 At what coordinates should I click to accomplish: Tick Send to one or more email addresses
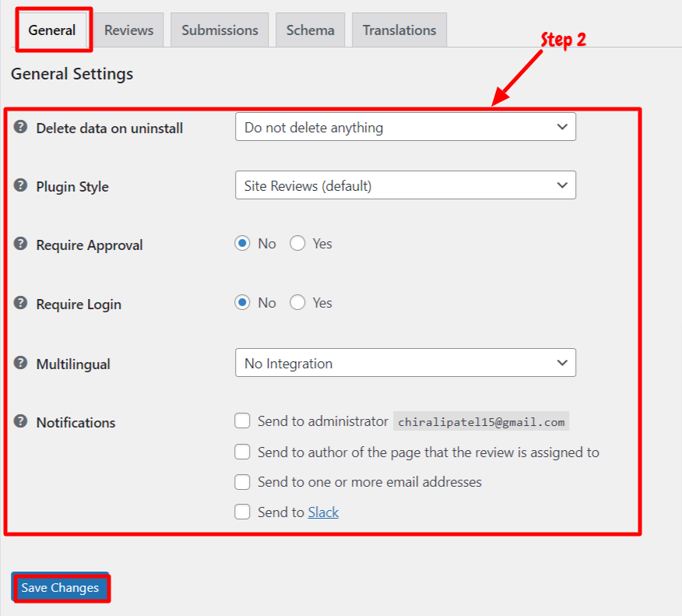tap(242, 482)
